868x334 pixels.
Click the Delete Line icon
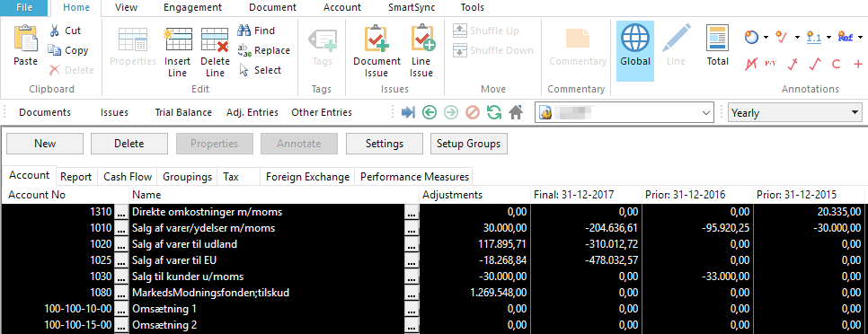click(x=215, y=40)
